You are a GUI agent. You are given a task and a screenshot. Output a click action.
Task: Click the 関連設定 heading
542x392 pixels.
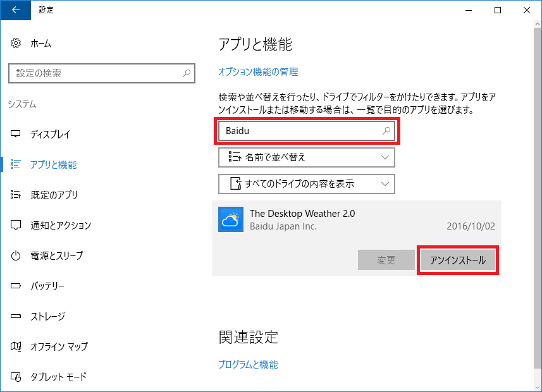coord(249,338)
